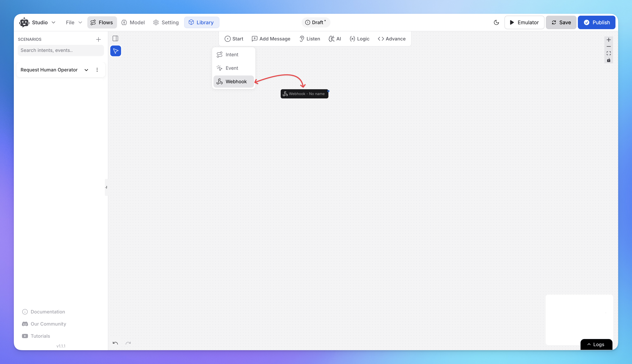The height and width of the screenshot is (364, 632).
Task: Add a new scenario with plus icon
Action: pyautogui.click(x=98, y=39)
